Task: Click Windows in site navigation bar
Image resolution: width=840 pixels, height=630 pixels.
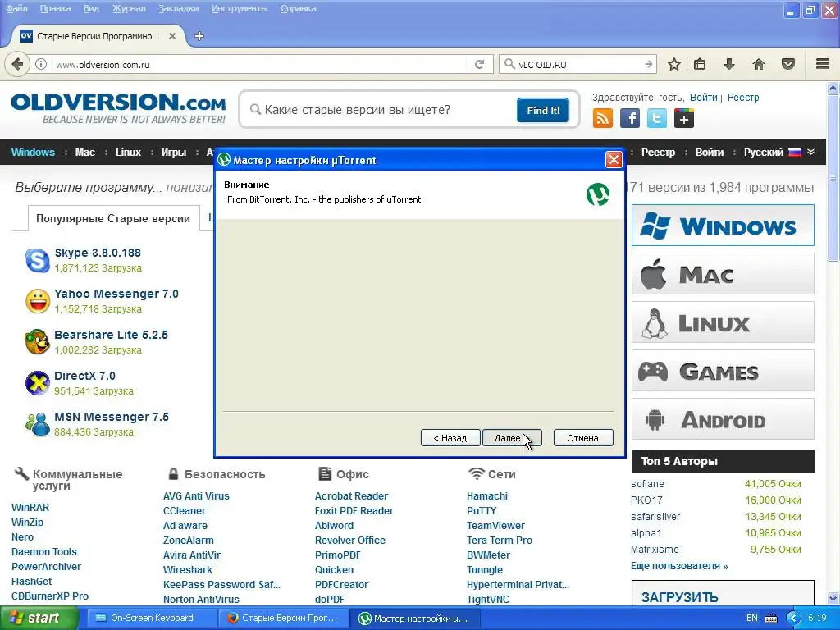Action: pos(33,152)
